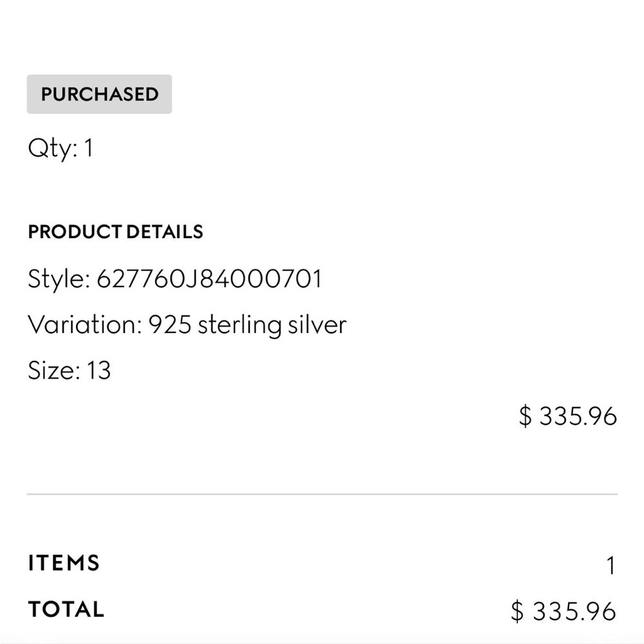Click the dollar sign of the total
This screenshot has height=644, width=644.
click(x=518, y=611)
